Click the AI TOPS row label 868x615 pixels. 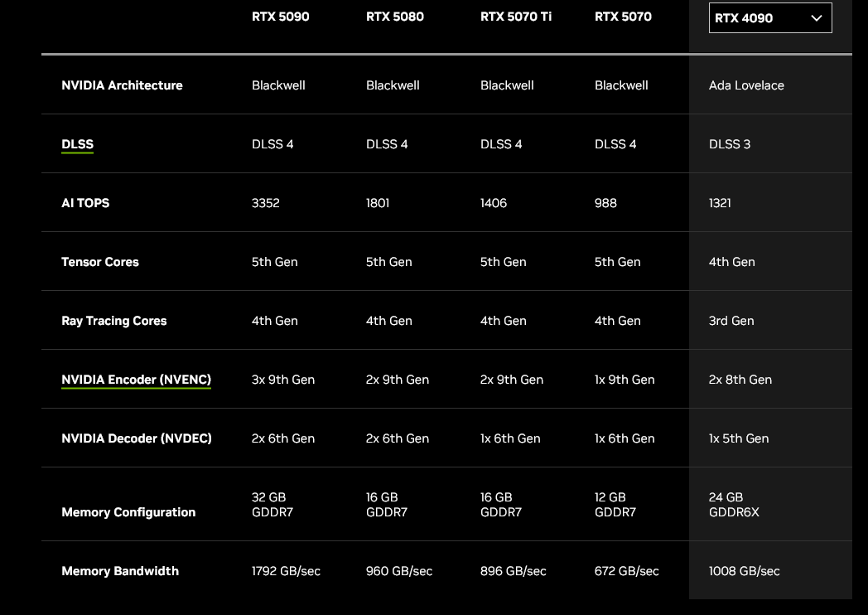click(x=85, y=203)
